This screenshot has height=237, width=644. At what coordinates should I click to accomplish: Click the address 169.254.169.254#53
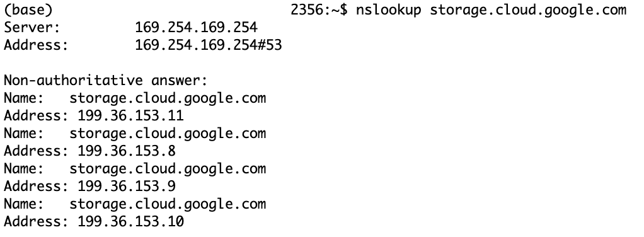[x=209, y=45]
